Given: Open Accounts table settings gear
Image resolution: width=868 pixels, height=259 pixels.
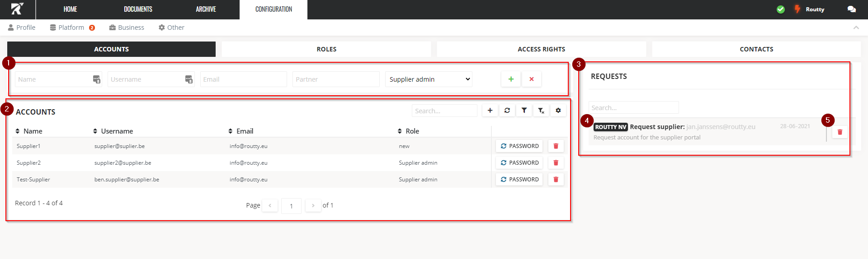Looking at the screenshot, I should 558,111.
